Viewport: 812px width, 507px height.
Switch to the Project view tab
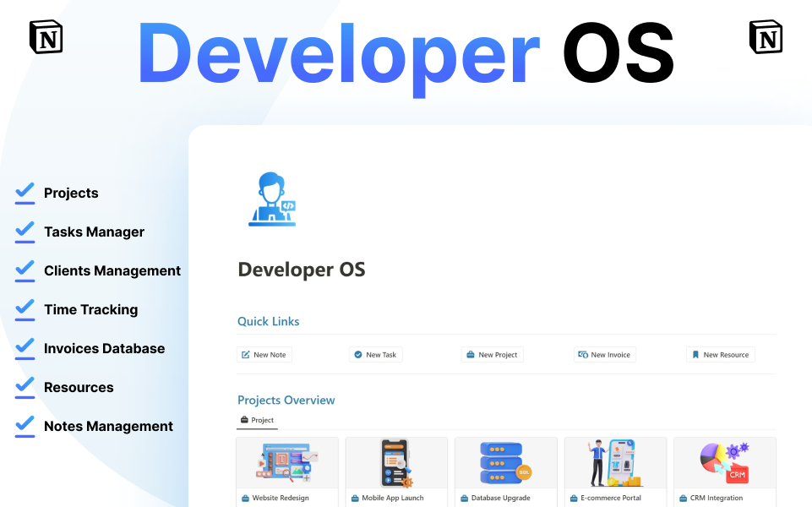click(258, 420)
